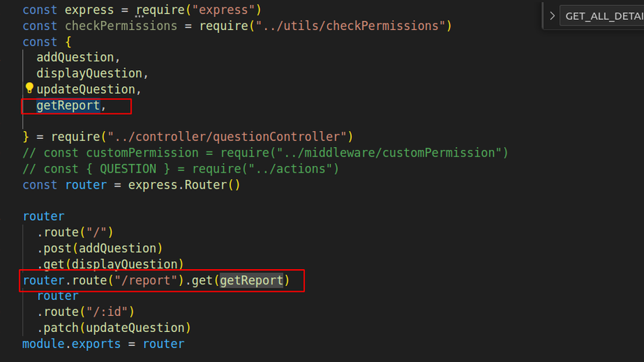Screen dimensions: 644x362
Task: Click displayQuestion in the destructured import list
Action: 89,73
